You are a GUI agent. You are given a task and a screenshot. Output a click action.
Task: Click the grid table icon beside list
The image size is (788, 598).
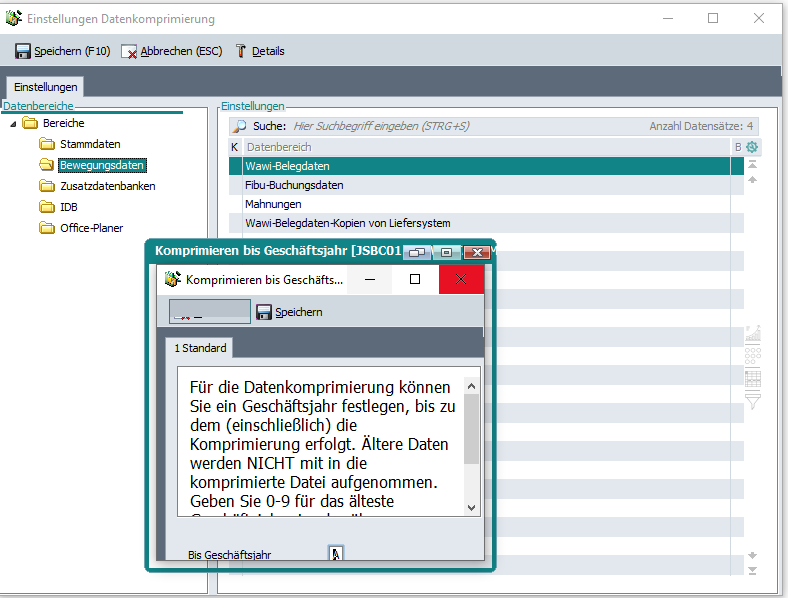(x=753, y=379)
